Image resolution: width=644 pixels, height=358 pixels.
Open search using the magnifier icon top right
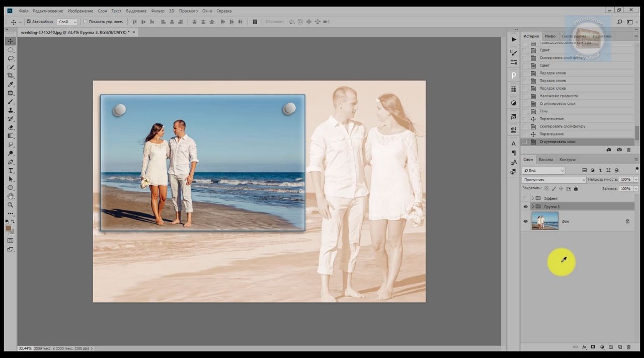(x=619, y=22)
